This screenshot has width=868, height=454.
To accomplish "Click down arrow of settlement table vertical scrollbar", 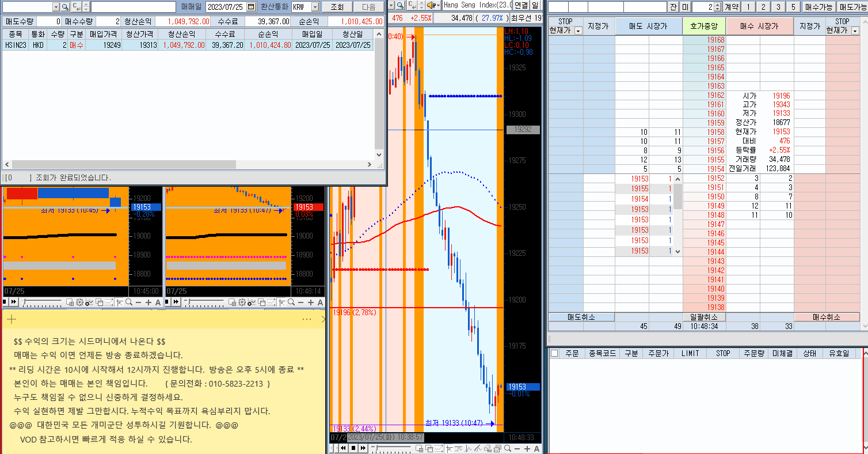I will (x=379, y=155).
